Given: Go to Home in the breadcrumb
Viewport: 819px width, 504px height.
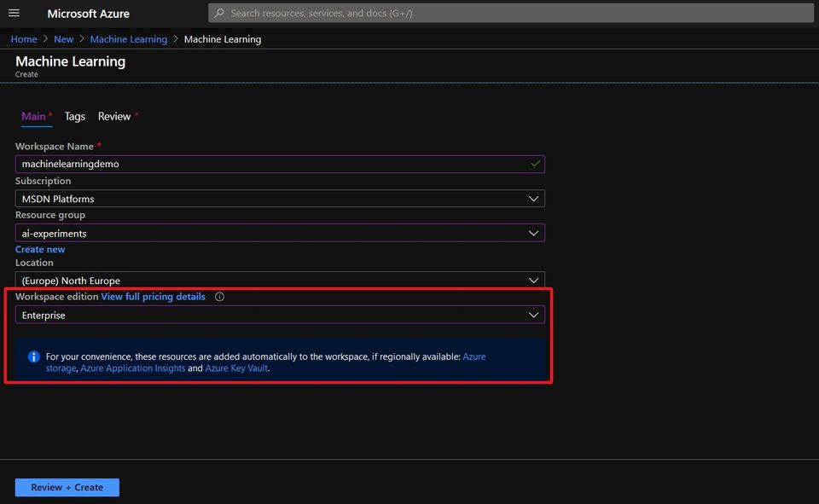Looking at the screenshot, I should [x=24, y=39].
